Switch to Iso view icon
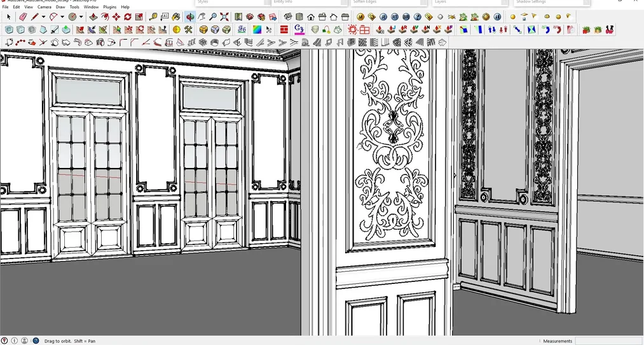The width and height of the screenshot is (644, 345). [x=288, y=17]
